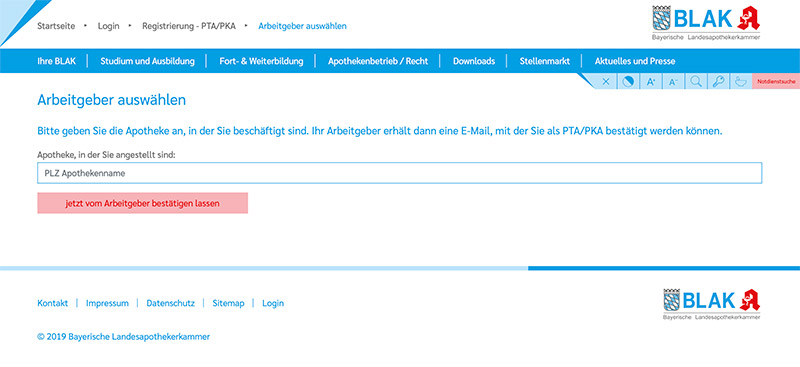Toggle high contrast mode icon
800x367 pixels.
coord(628,81)
